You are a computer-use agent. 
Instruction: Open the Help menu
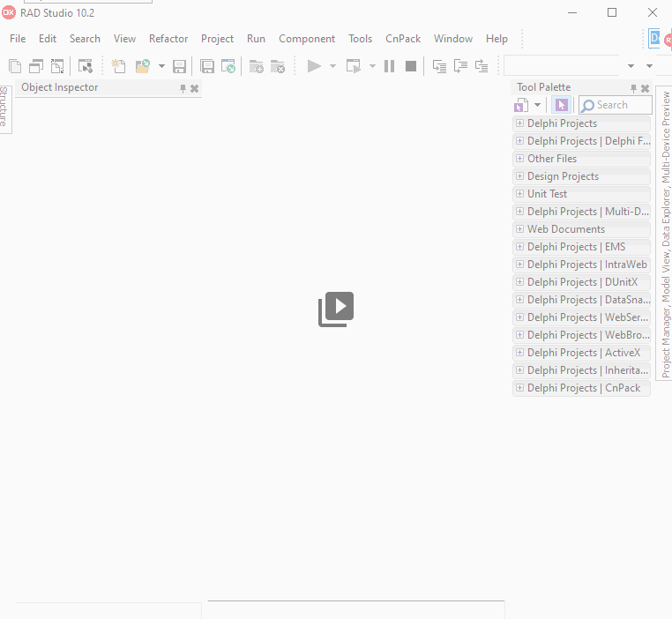point(497,39)
